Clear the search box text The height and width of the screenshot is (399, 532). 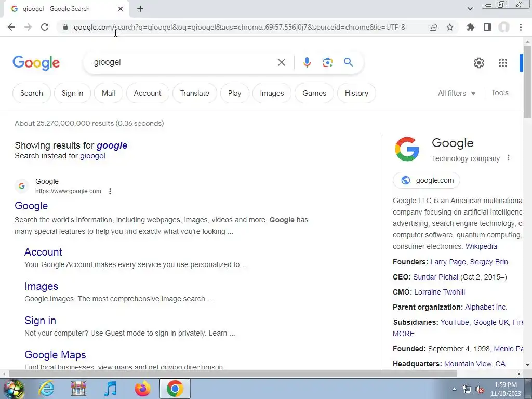tap(281, 62)
